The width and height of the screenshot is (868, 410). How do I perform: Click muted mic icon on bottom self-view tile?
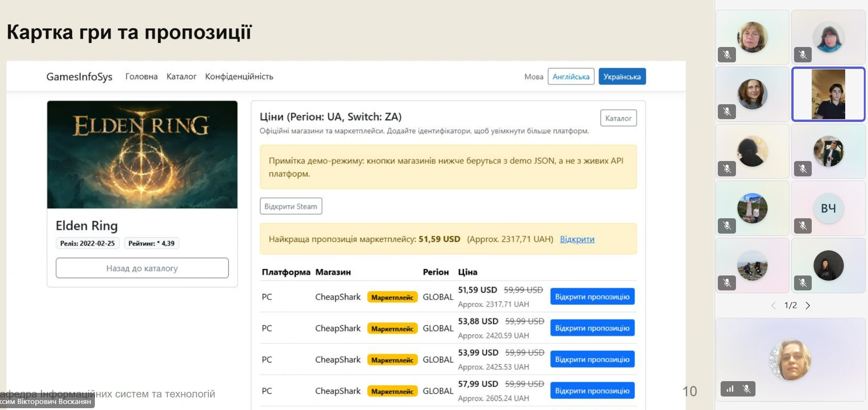747,389
